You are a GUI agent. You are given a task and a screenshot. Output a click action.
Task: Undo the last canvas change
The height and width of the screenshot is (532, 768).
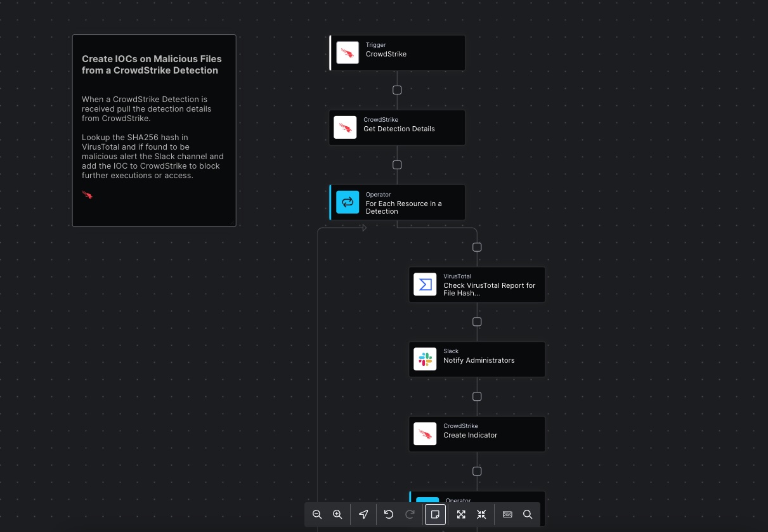[389, 514]
